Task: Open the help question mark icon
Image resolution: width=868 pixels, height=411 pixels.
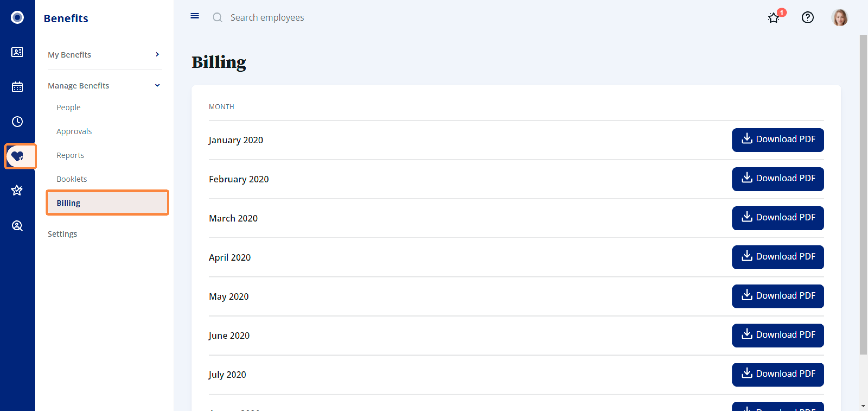Action: point(808,17)
